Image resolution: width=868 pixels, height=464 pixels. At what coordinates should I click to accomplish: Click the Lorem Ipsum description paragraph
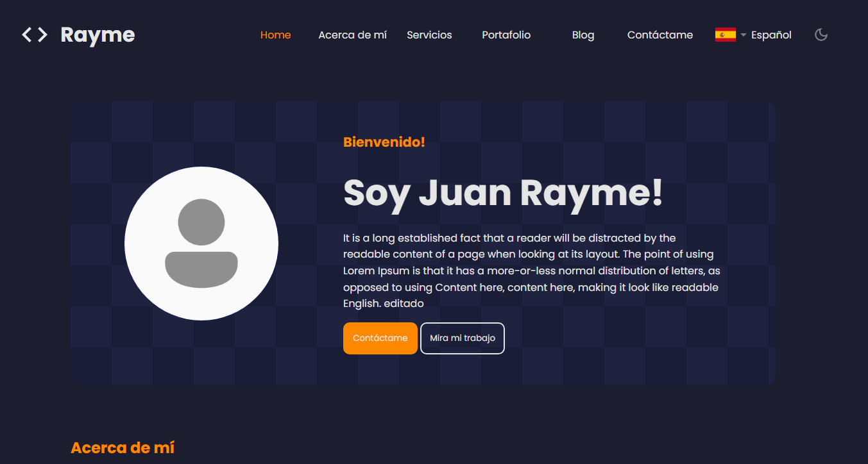(531, 270)
